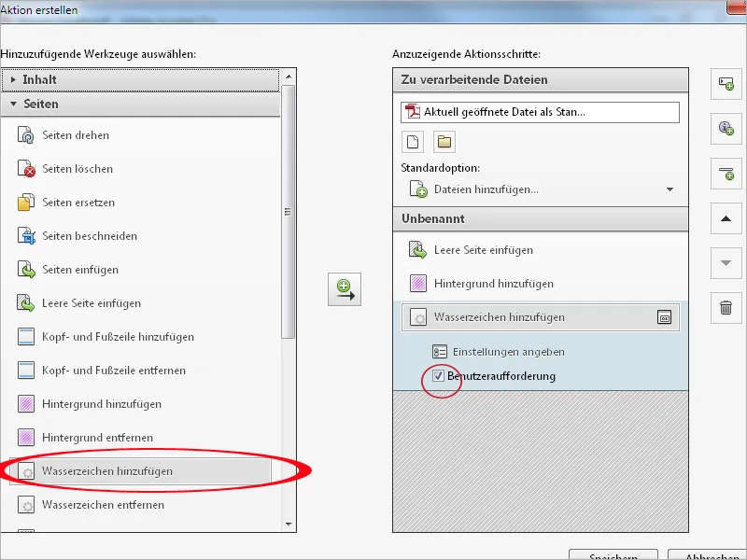Open the Dateien hinzufügen dropdown arrow
747x560 pixels.
click(x=669, y=189)
